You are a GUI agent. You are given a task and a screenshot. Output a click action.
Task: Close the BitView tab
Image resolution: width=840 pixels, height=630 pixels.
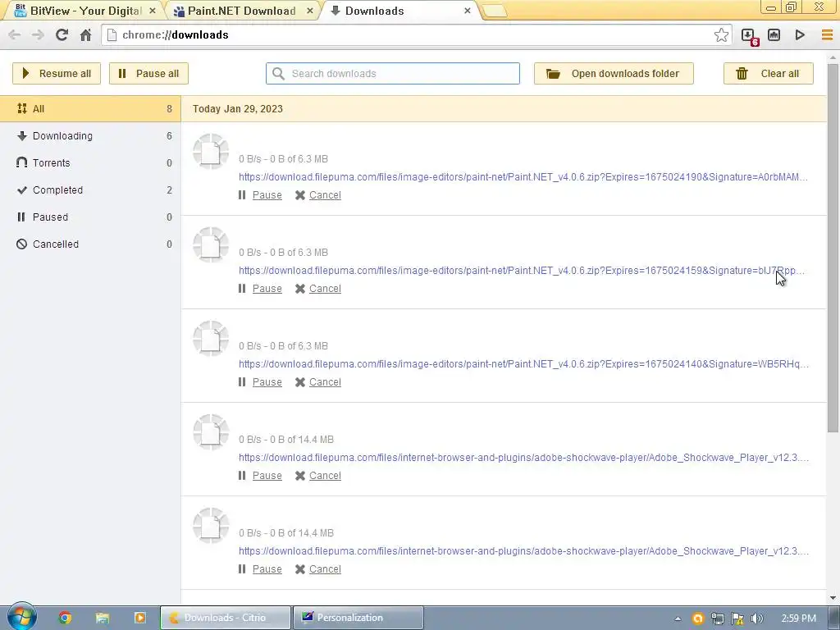(152, 11)
